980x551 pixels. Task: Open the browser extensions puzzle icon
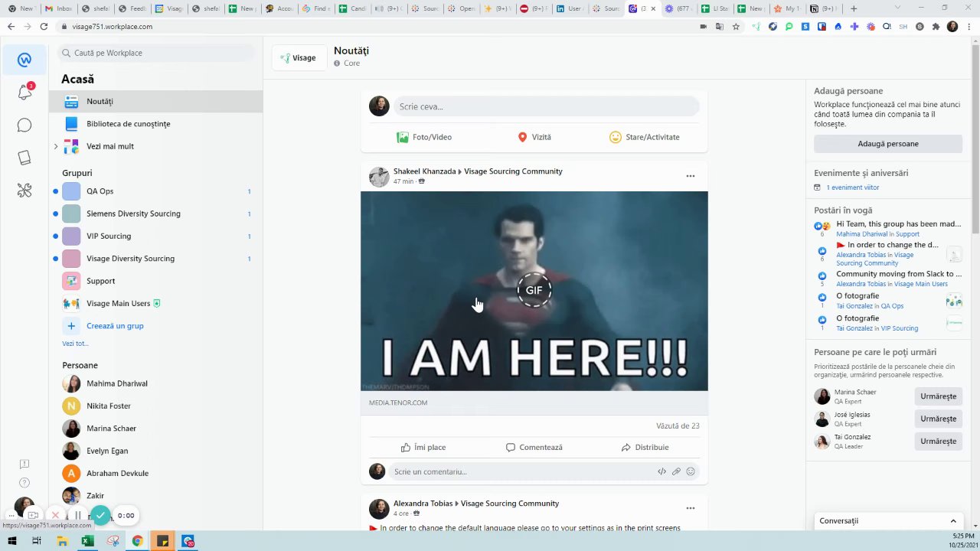[x=936, y=26]
